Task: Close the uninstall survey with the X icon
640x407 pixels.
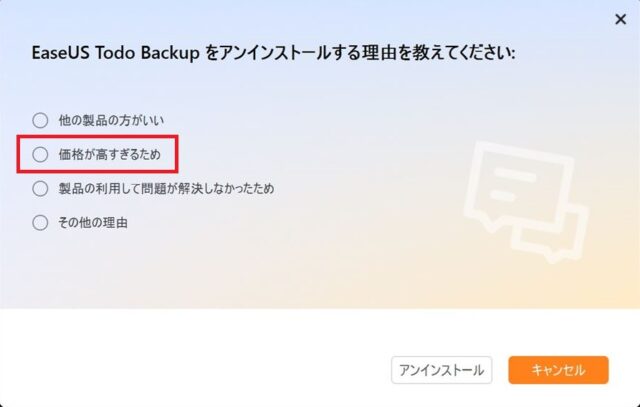Action: [620, 19]
